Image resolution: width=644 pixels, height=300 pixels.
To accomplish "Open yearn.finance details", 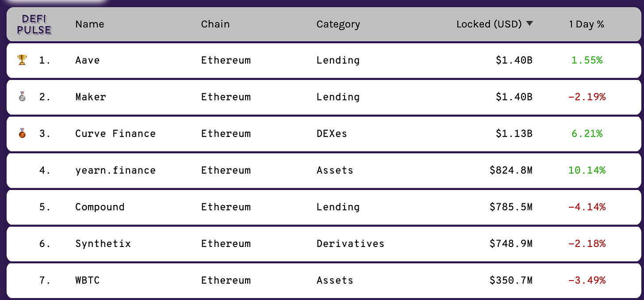I will [115, 170].
